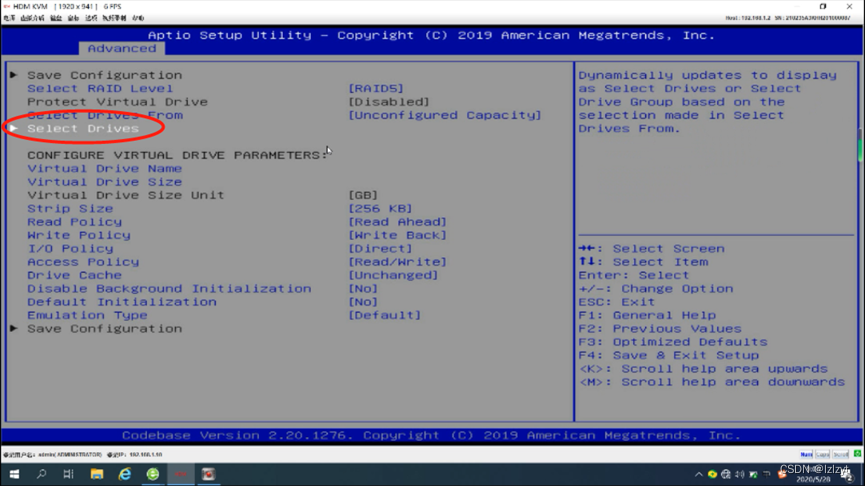Open Internet Explorer from the taskbar
The height and width of the screenshot is (486, 865).
[125, 474]
